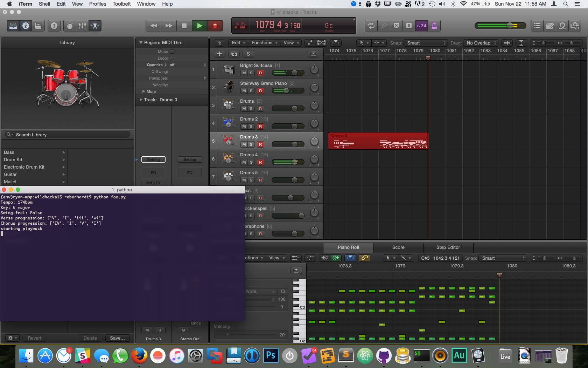This screenshot has height=368, width=588.
Task: Click the Delete button in Library
Action: [90, 338]
